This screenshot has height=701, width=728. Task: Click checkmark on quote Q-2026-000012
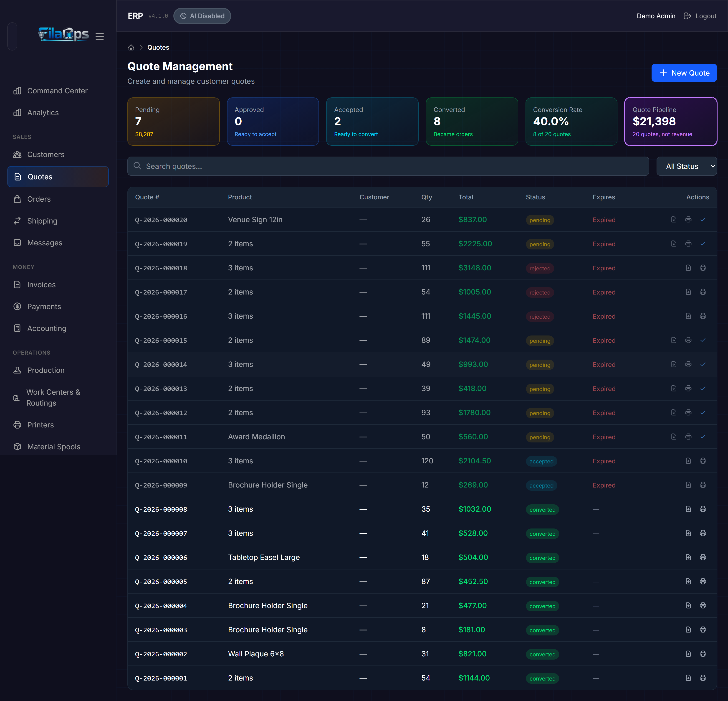(703, 413)
